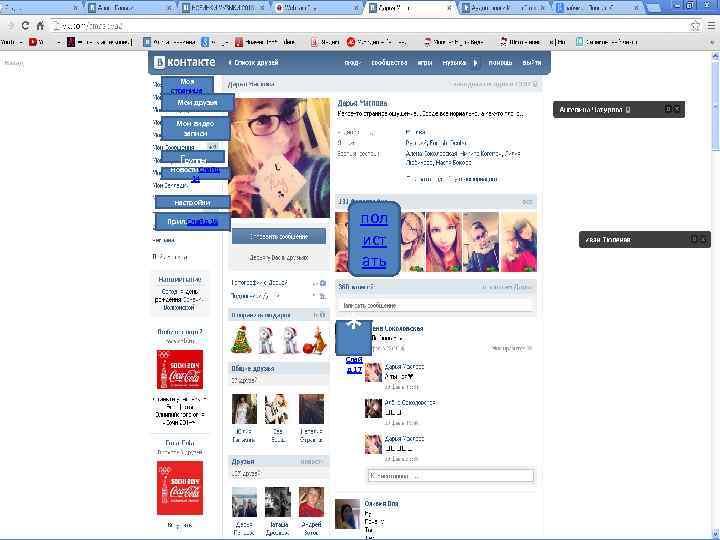Viewport: 720px width, 540px height.
Task: Open 'помощь' in VK header
Action: (x=500, y=62)
